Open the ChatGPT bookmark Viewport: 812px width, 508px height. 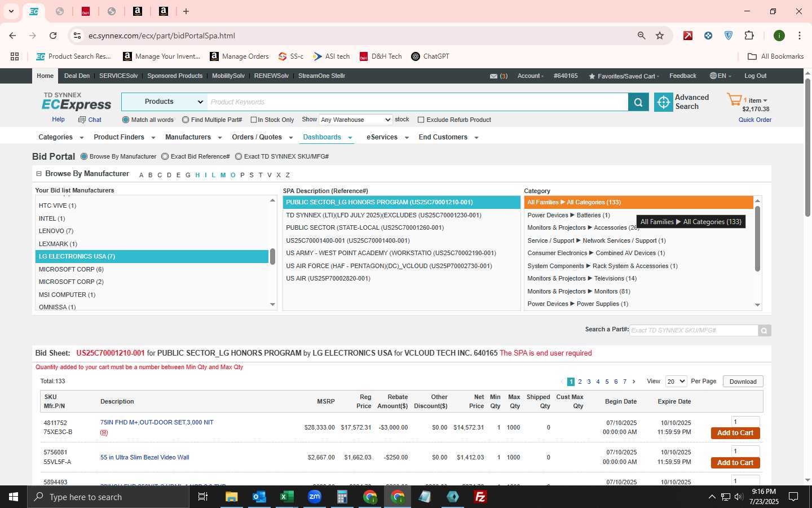(x=430, y=56)
